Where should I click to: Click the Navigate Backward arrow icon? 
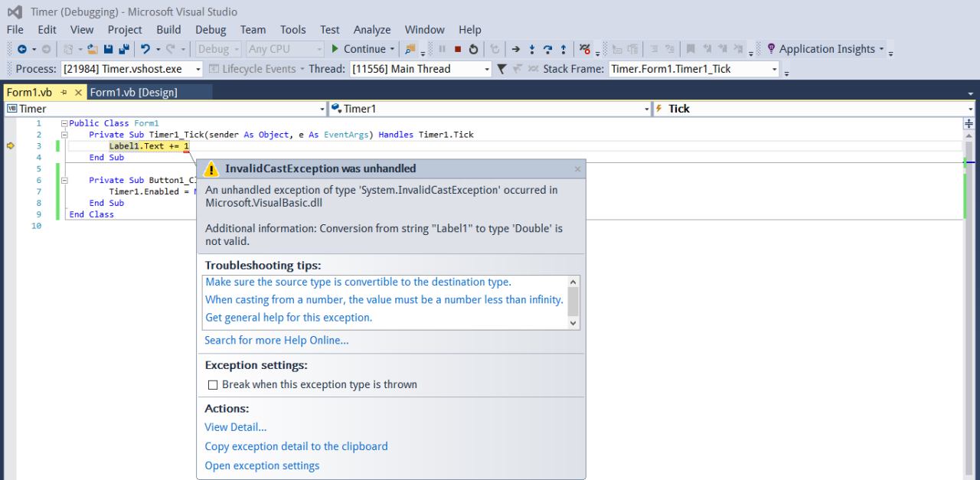[x=21, y=49]
